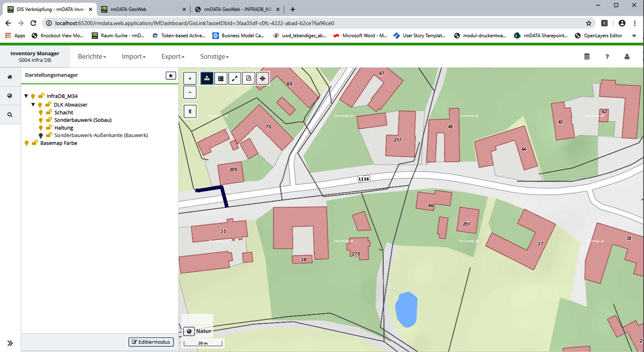Click the Editiermodus button
This screenshot has width=644, height=352.
coord(151,342)
